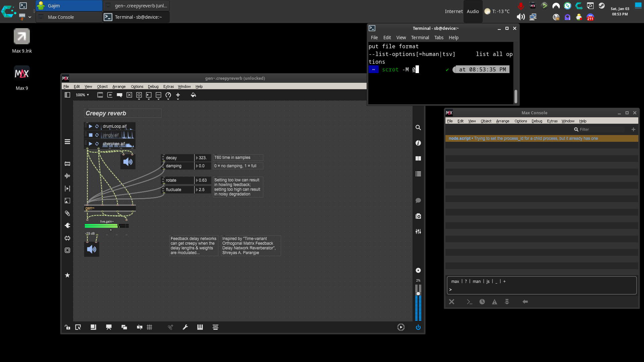The width and height of the screenshot is (644, 362).
Task: Toggle the grid display in bottom toolbar
Action: [x=150, y=327]
